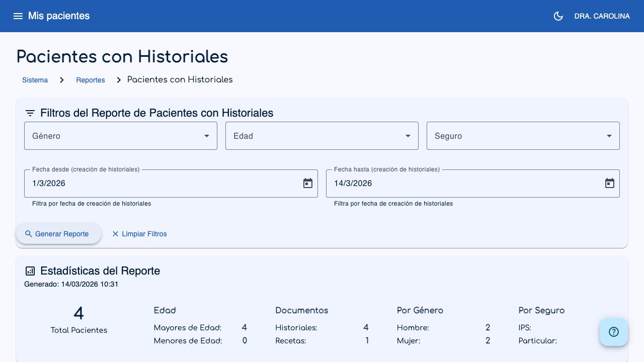This screenshot has height=362, width=644.
Task: Expand the Edad dropdown
Action: (322, 135)
